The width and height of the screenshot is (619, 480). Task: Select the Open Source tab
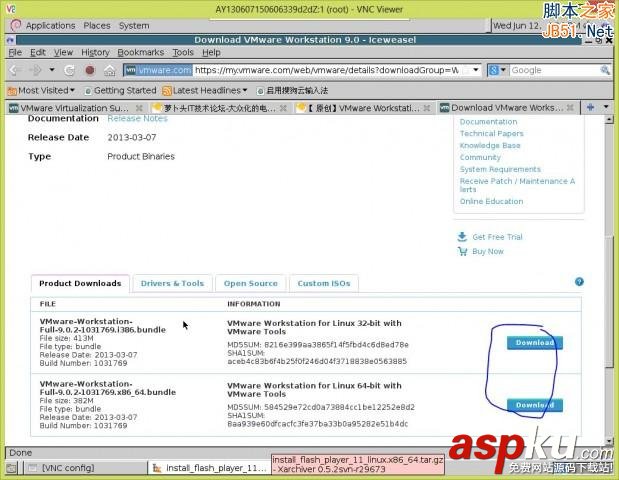pos(250,283)
